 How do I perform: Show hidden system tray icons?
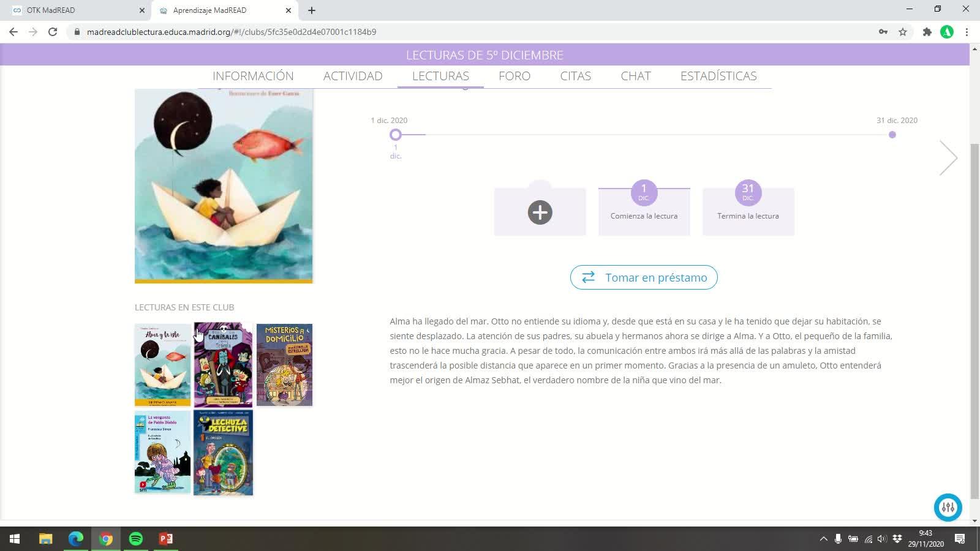[823, 539]
